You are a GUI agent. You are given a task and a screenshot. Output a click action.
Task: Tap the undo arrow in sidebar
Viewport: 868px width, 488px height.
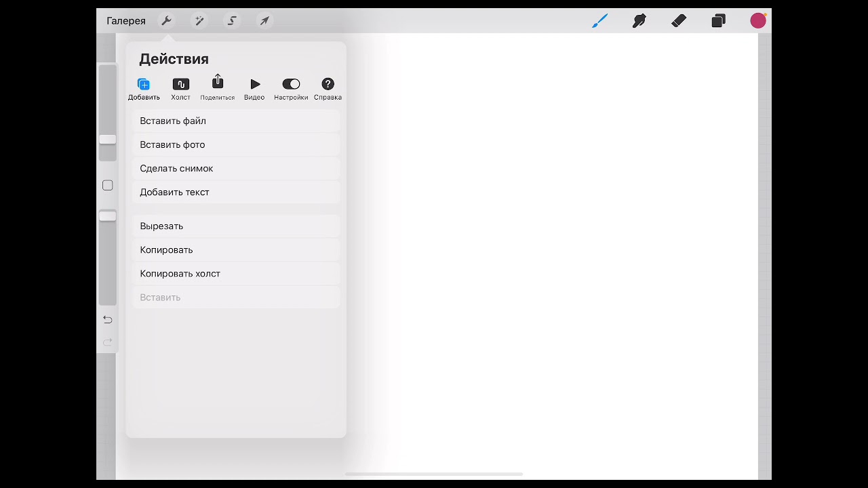point(107,319)
